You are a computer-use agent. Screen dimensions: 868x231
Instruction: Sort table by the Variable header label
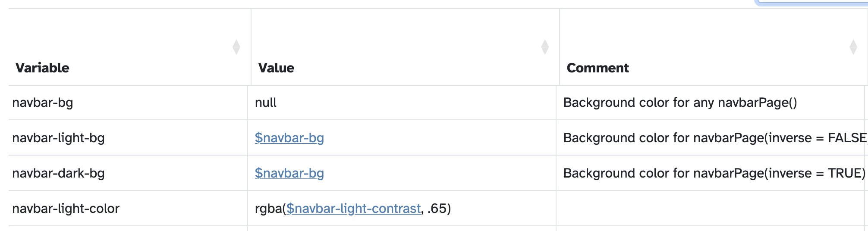(x=42, y=68)
